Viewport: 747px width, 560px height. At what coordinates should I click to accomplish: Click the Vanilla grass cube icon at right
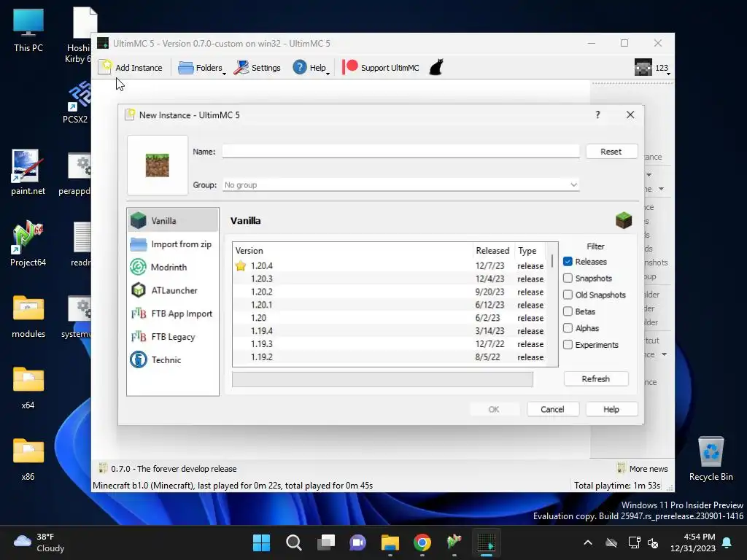tap(624, 220)
